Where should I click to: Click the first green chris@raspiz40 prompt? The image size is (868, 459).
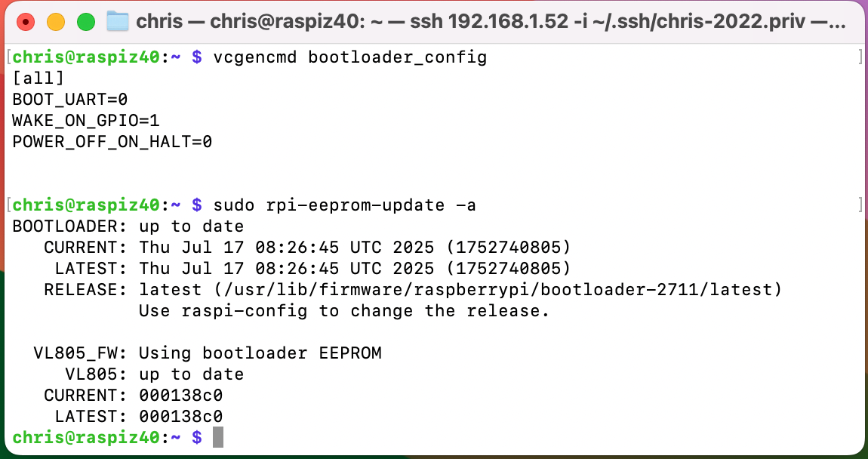[x=86, y=57]
